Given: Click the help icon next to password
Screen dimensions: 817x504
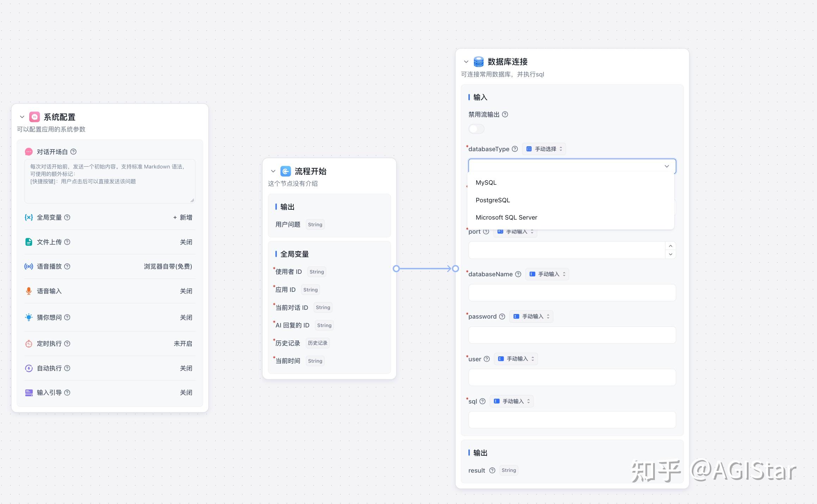Looking at the screenshot, I should pyautogui.click(x=502, y=316).
